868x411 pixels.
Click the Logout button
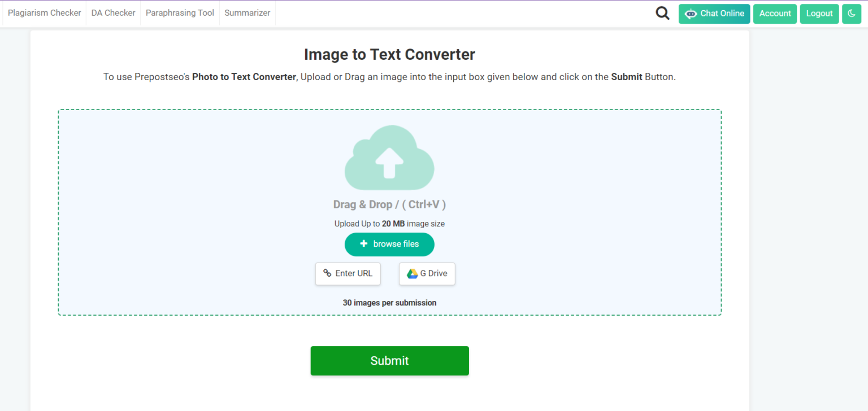[819, 14]
